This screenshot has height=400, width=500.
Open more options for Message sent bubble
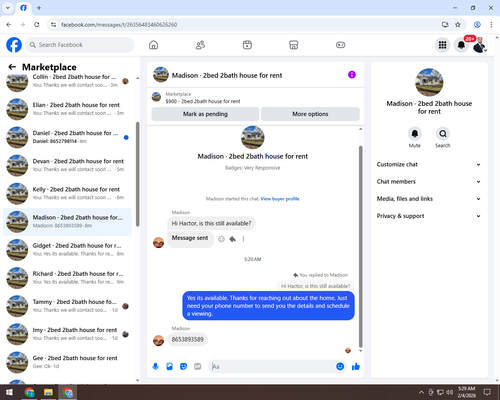click(243, 239)
